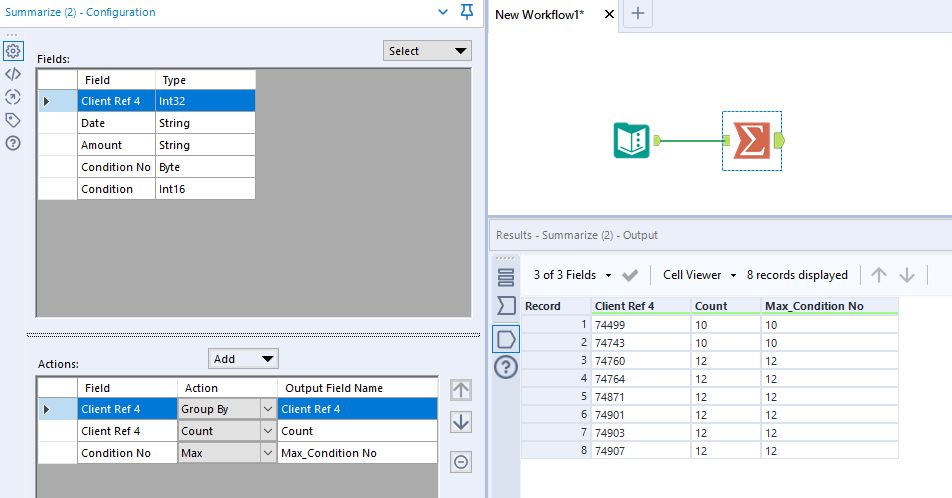Click the Navigation icon in sidebar
952x498 pixels.
pos(13,97)
